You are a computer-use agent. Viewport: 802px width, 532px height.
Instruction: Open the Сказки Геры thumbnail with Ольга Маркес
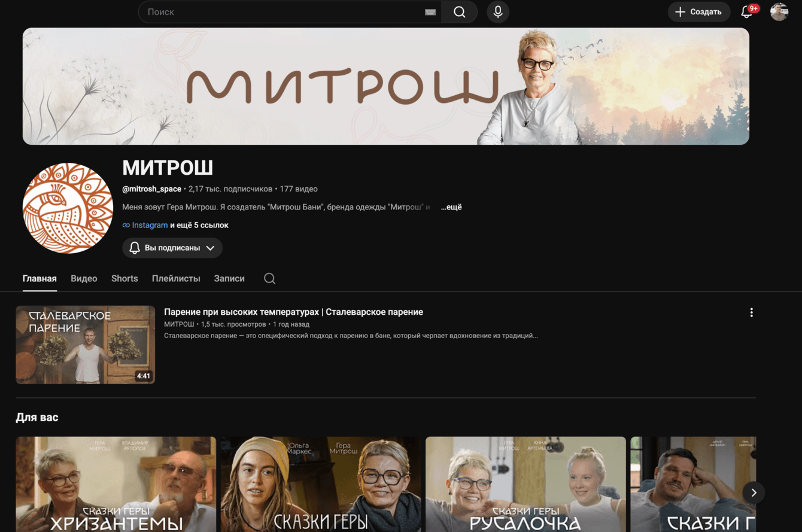point(321,484)
